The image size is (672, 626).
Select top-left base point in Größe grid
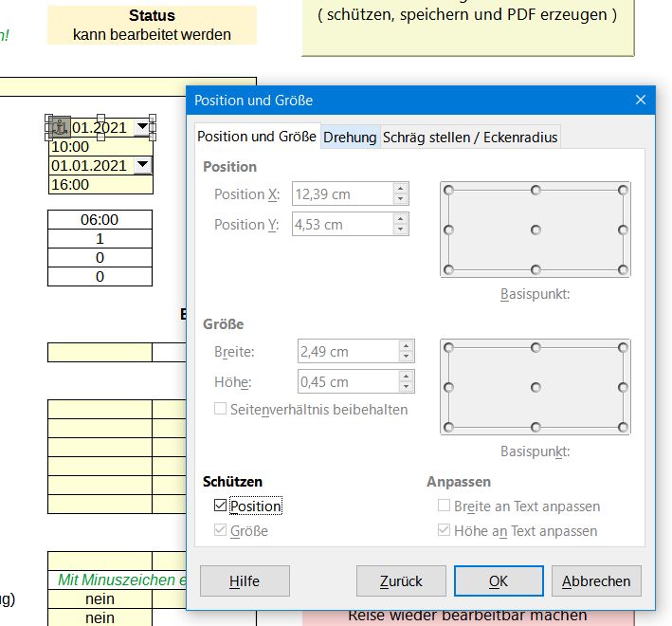(x=448, y=347)
